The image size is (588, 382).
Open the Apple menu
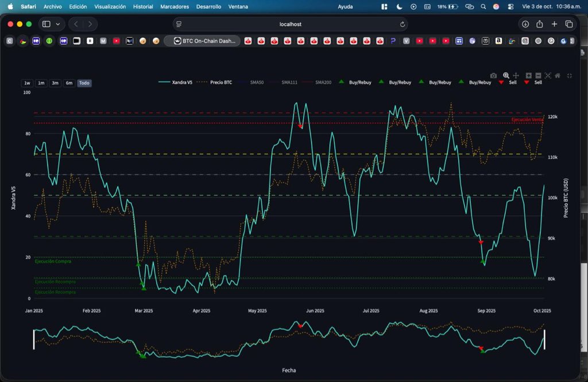(10, 6)
